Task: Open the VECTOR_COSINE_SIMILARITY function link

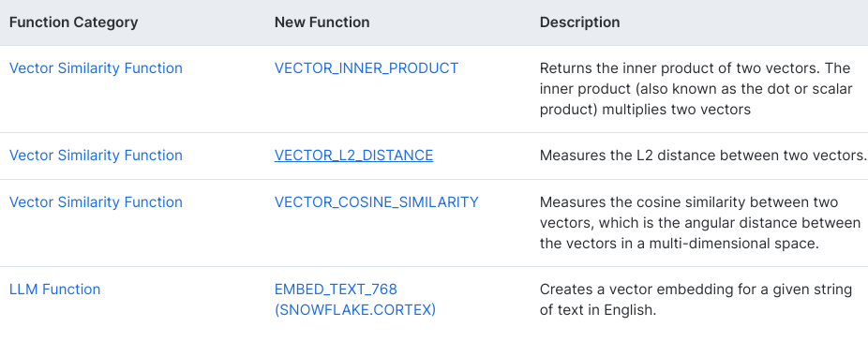Action: pyautogui.click(x=377, y=202)
